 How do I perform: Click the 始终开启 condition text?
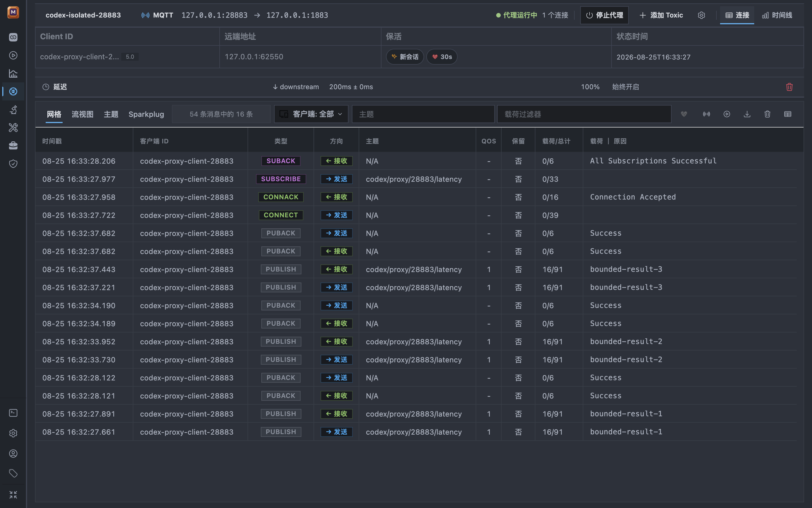625,87
